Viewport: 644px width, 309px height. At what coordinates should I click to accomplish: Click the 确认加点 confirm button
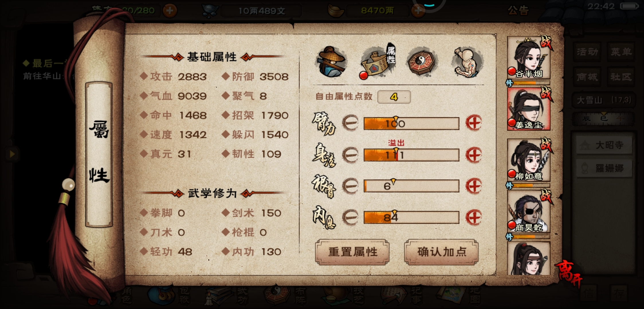pyautogui.click(x=441, y=252)
